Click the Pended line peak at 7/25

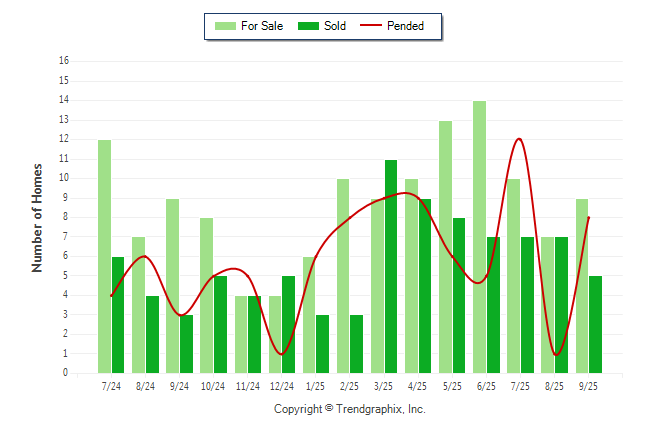click(x=518, y=139)
